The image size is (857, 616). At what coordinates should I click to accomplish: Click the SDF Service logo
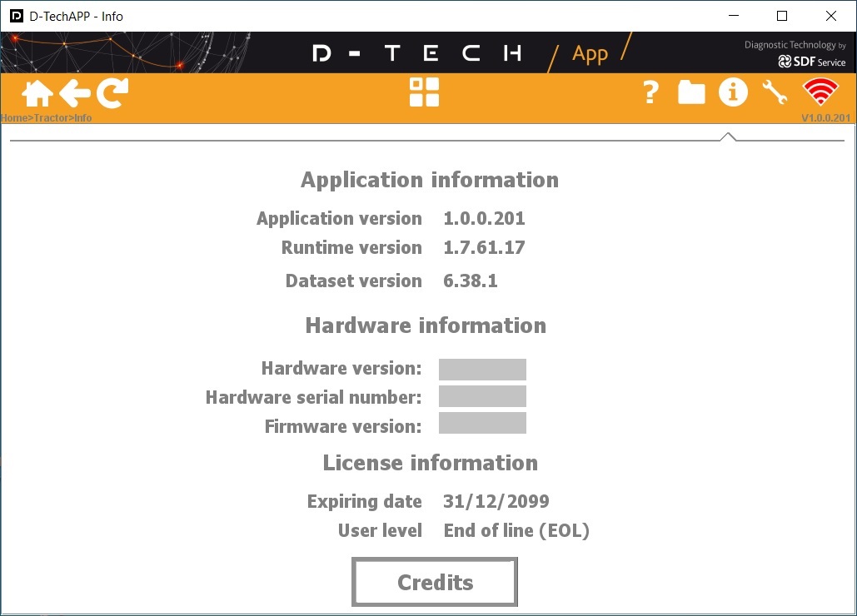point(812,62)
